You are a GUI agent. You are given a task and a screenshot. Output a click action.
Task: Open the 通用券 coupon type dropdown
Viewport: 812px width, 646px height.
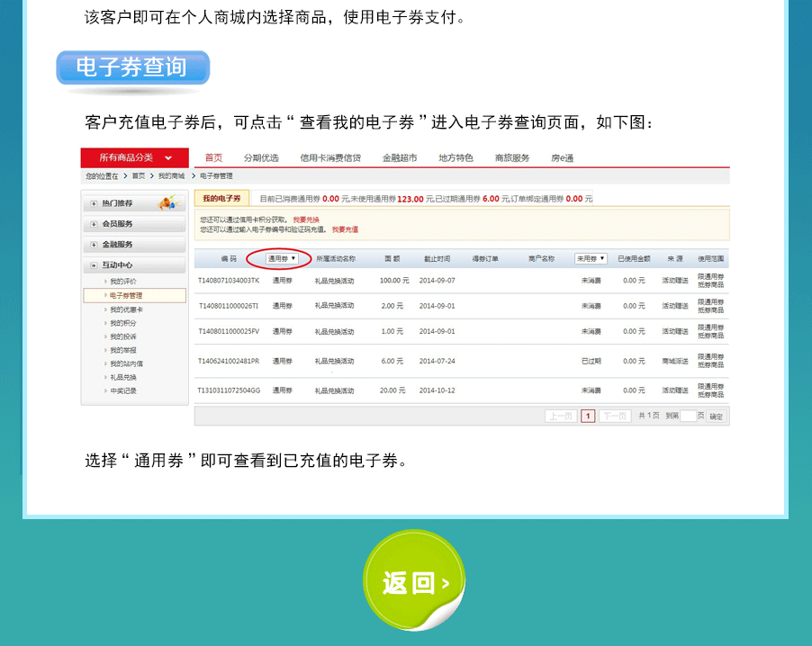click(x=281, y=258)
